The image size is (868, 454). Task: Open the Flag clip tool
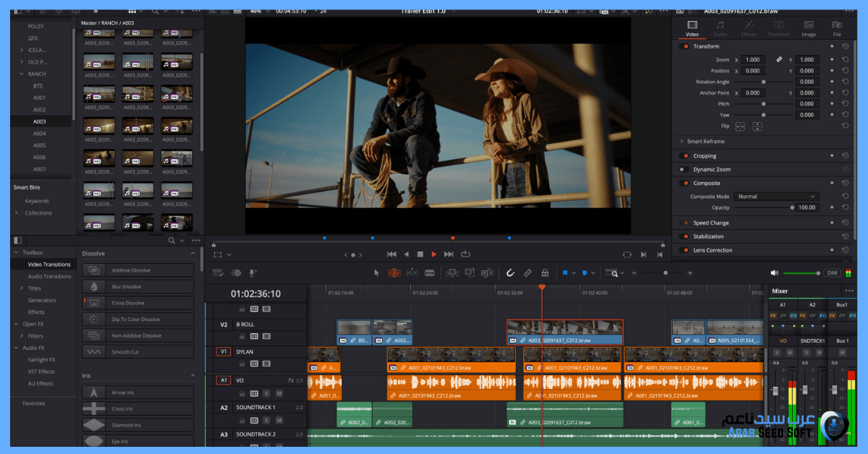click(x=566, y=273)
